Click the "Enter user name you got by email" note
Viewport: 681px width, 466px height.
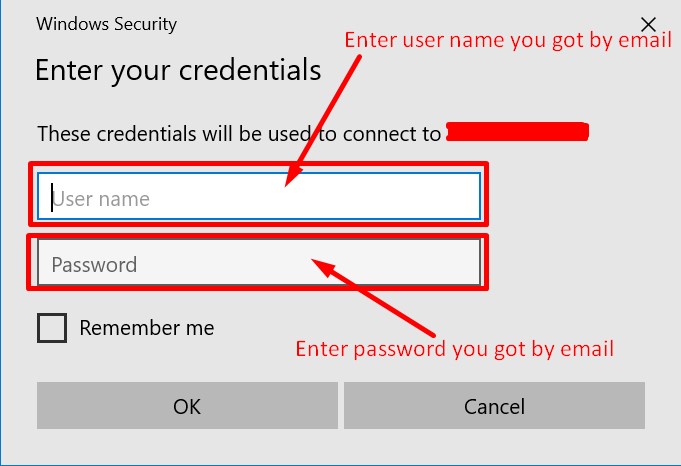(x=507, y=41)
